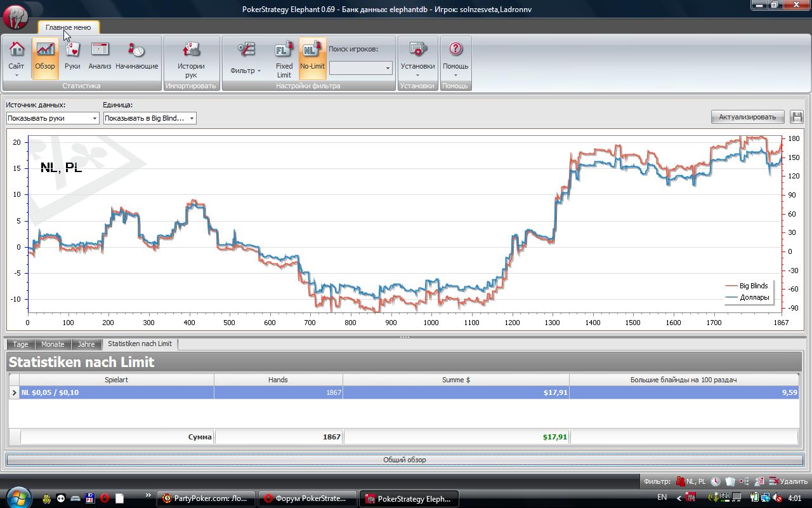Click Удалить to remove the filter

(x=788, y=481)
